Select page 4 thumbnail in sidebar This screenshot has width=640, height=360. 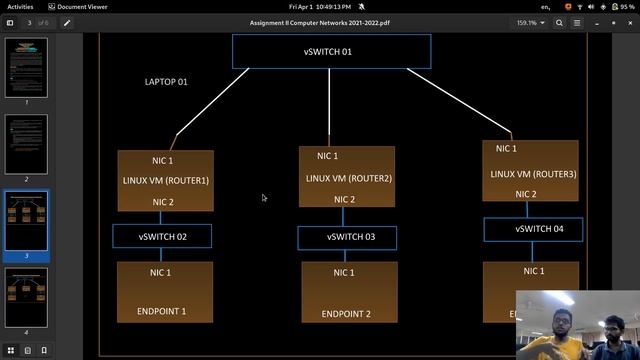27,298
